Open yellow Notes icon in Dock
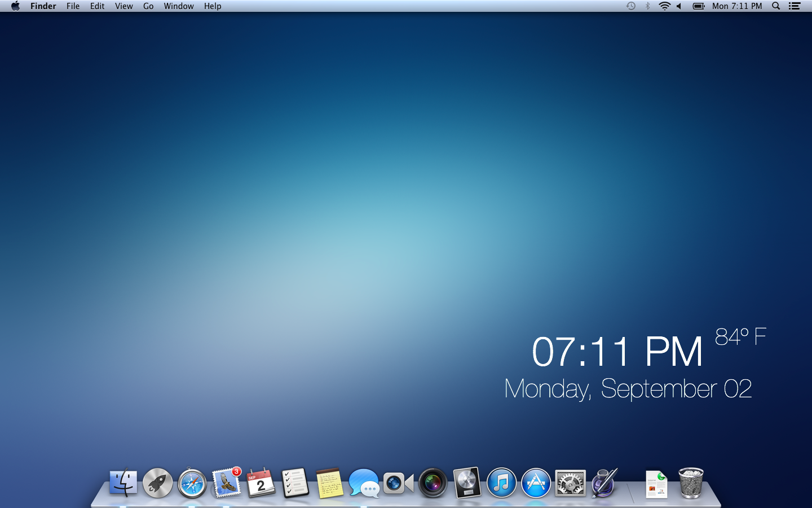The image size is (812, 508). point(330,483)
